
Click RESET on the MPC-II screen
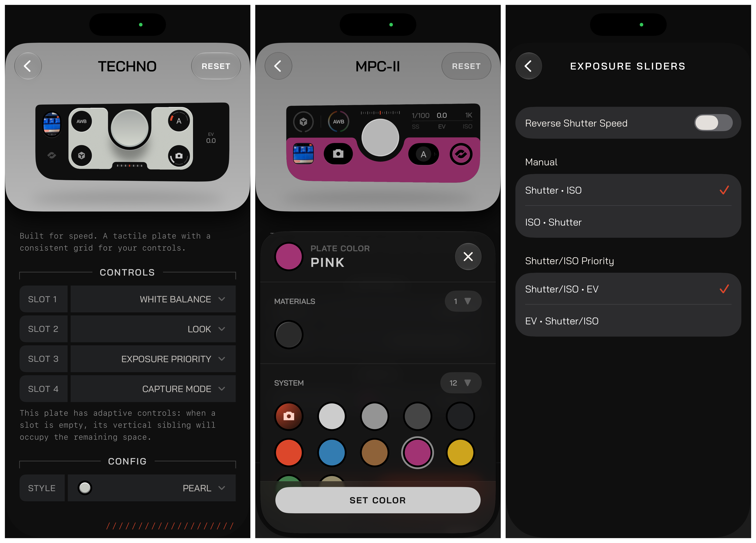[466, 66]
